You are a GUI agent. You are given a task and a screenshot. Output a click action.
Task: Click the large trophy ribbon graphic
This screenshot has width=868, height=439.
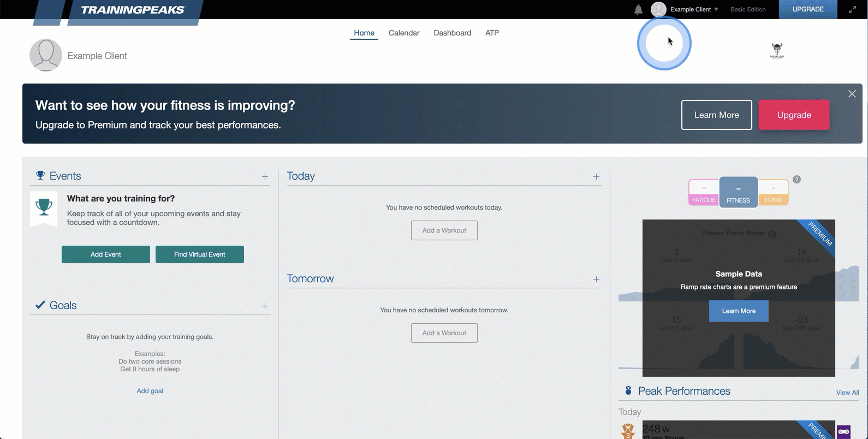click(44, 209)
